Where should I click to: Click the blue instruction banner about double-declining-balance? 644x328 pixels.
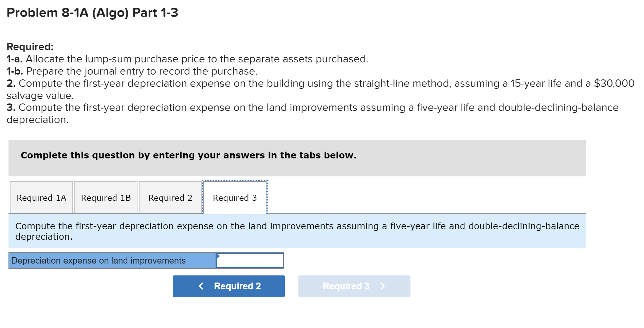click(x=297, y=231)
